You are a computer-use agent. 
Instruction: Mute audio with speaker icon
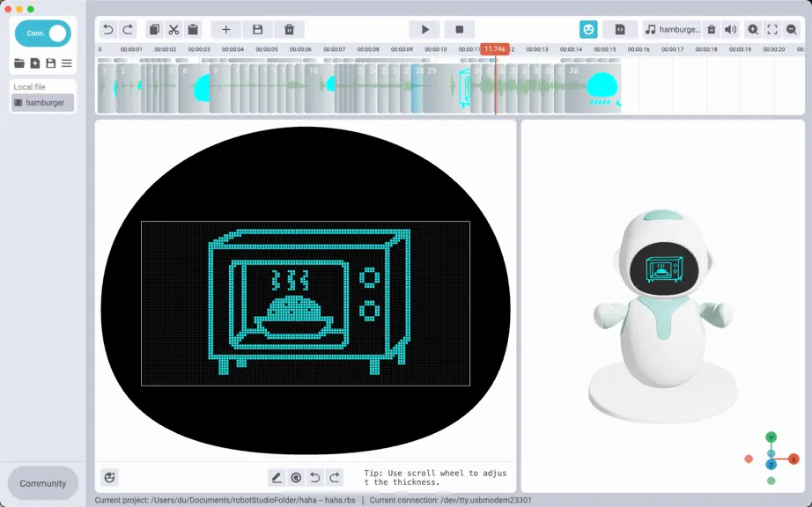coord(730,30)
